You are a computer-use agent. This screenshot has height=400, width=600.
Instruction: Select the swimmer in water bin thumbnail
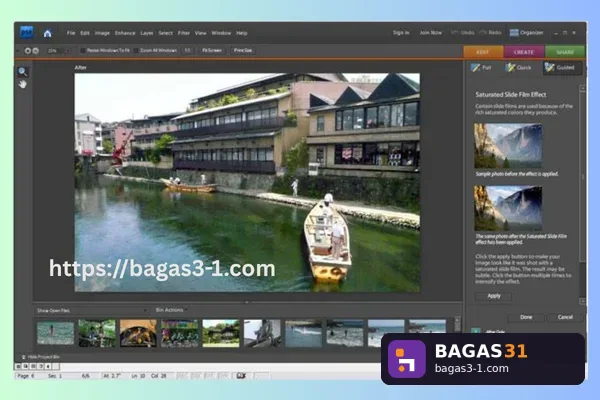tap(55, 333)
